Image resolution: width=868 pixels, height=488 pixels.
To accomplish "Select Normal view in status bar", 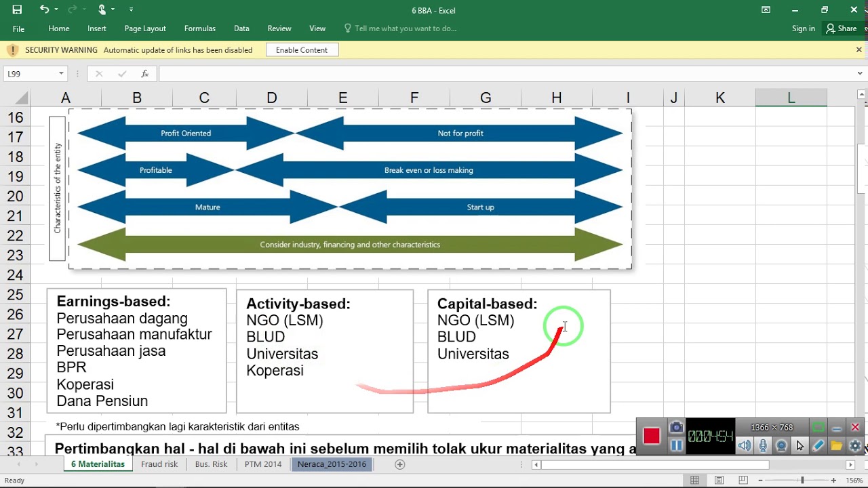I will tap(695, 481).
